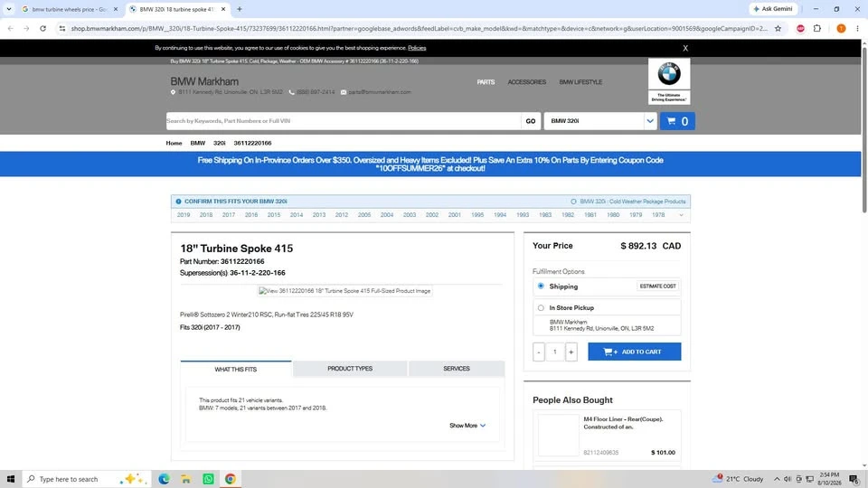Image resolution: width=868 pixels, height=488 pixels.
Task: Open the cookie Policies link
Action: pos(417,48)
